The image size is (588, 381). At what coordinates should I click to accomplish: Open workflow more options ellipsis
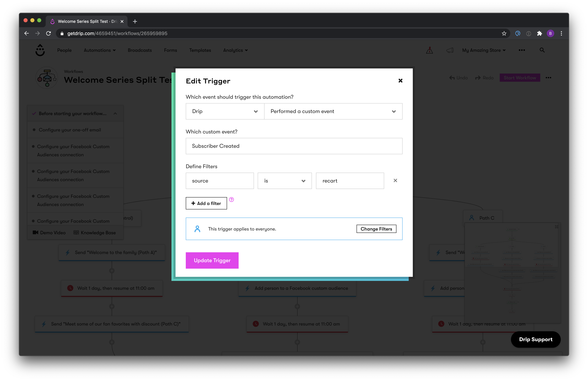tap(548, 78)
